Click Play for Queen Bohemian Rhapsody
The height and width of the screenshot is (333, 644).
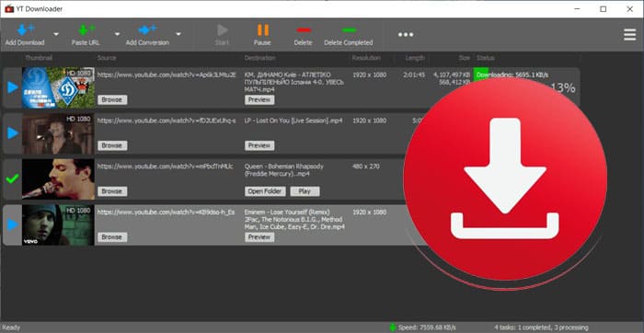(305, 191)
